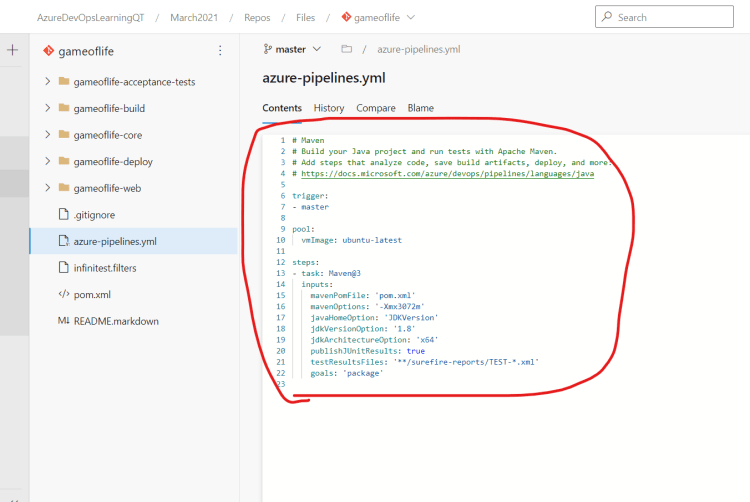Click the folder icon in file path
This screenshot has width=750, height=502.
[x=347, y=49]
